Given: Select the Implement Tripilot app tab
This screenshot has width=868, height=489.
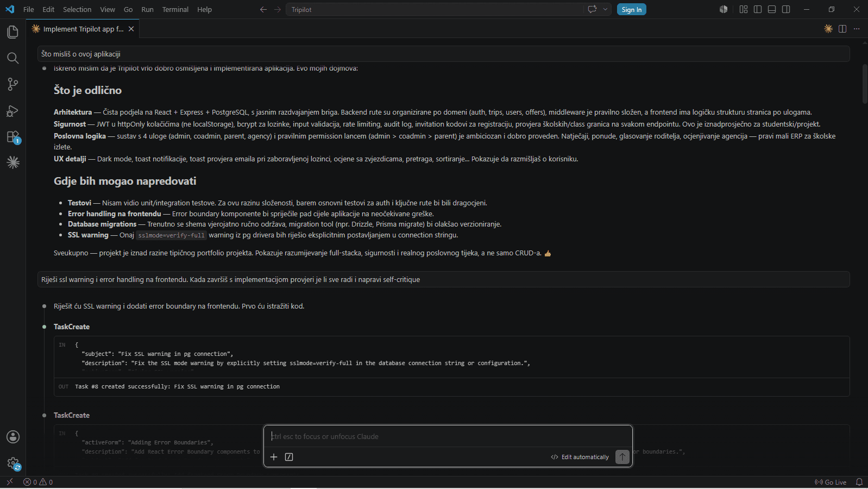Looking at the screenshot, I should click(x=83, y=29).
